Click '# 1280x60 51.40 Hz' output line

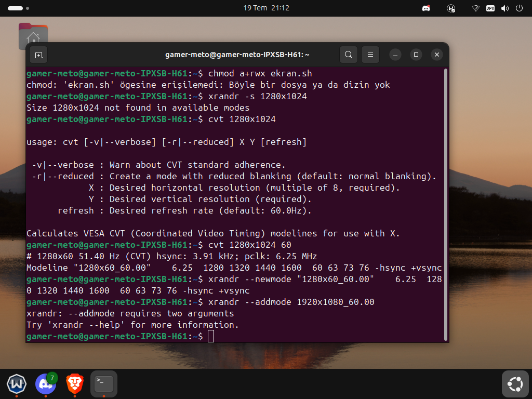click(x=171, y=257)
